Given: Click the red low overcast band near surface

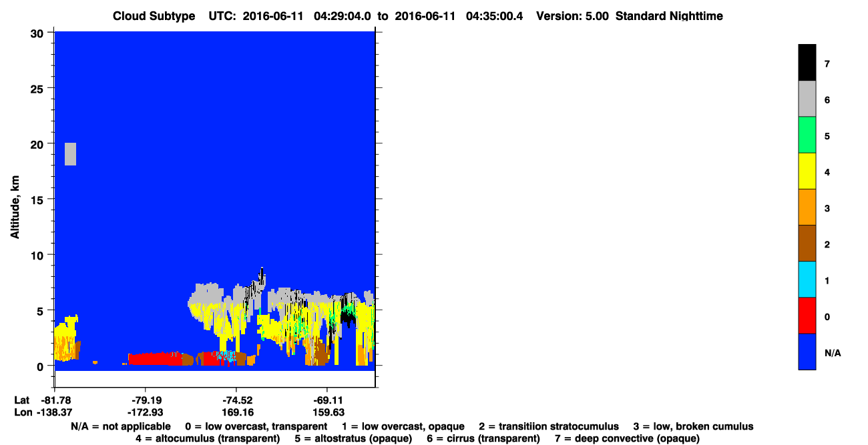Looking at the screenshot, I should [154, 359].
